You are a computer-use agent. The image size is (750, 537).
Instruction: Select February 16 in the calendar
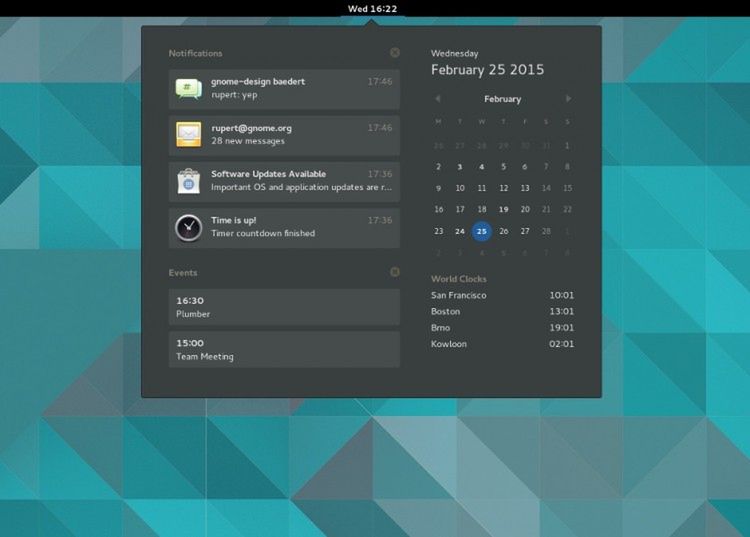[x=439, y=209]
